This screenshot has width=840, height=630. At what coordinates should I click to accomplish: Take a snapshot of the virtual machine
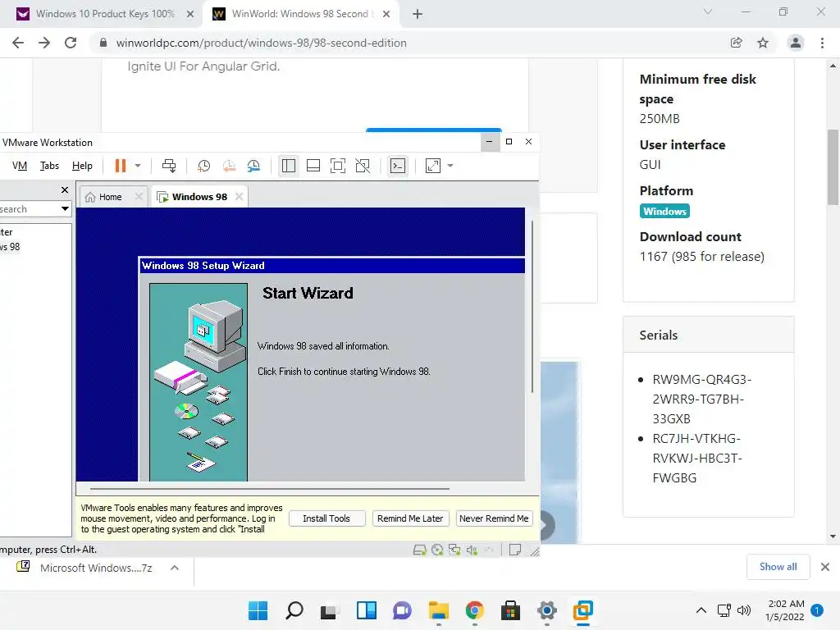[203, 166]
